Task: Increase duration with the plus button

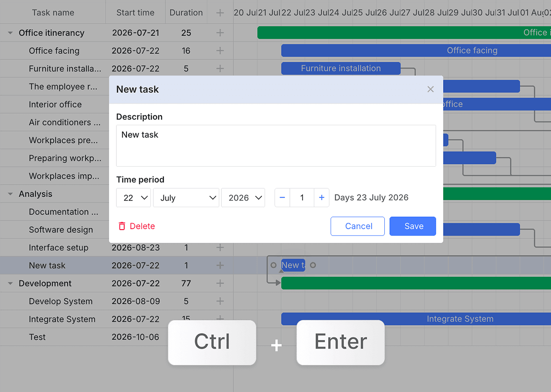Action: coord(322,198)
